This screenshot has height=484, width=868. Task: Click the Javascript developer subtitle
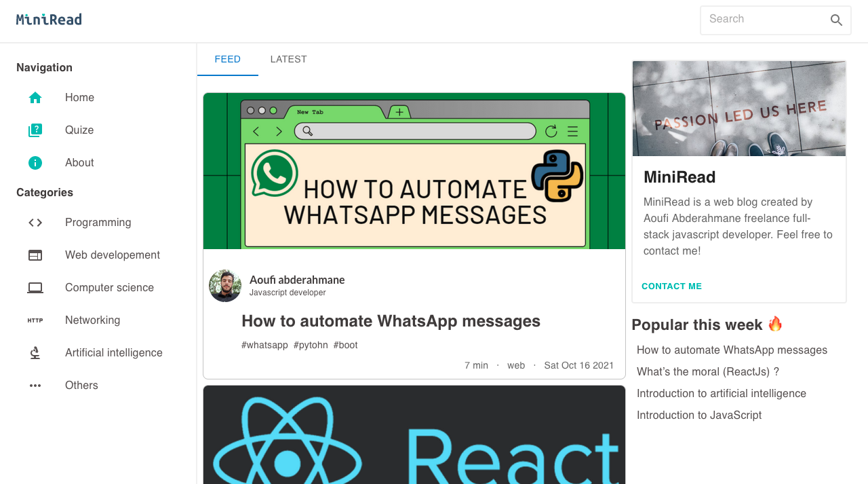pos(288,293)
